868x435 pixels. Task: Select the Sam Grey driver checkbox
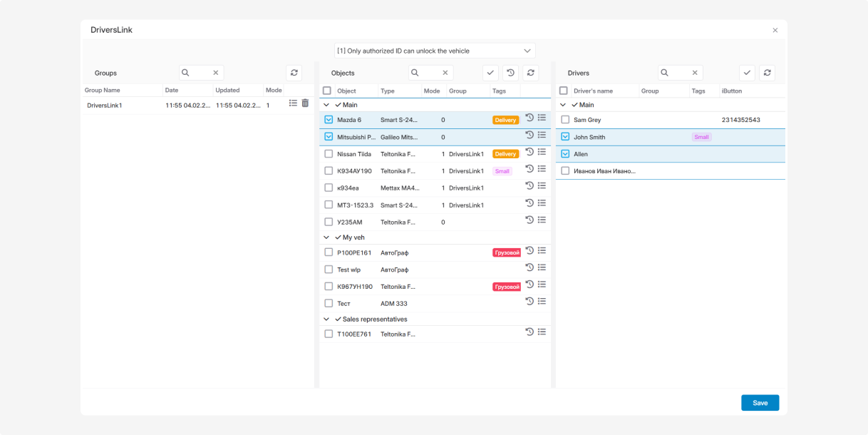point(565,120)
